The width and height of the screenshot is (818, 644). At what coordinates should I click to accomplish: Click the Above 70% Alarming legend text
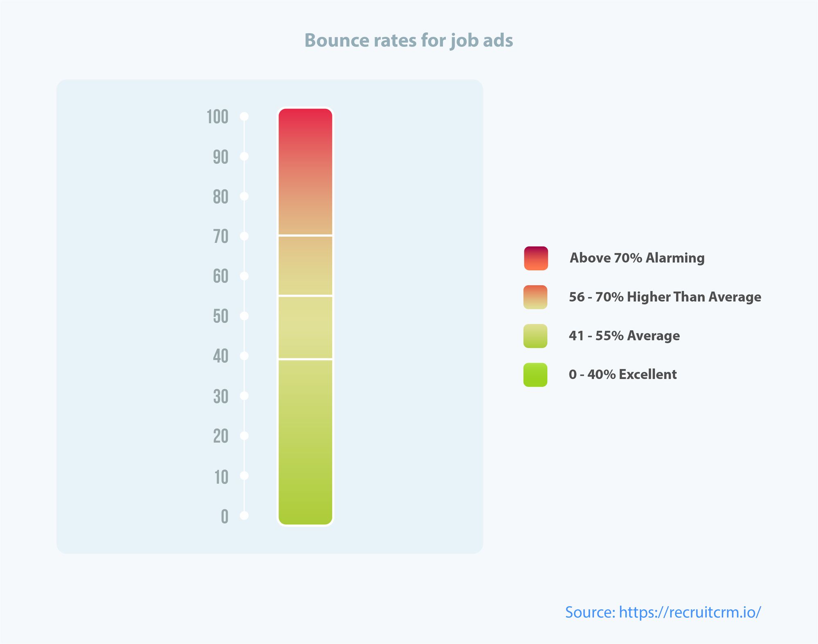point(637,258)
